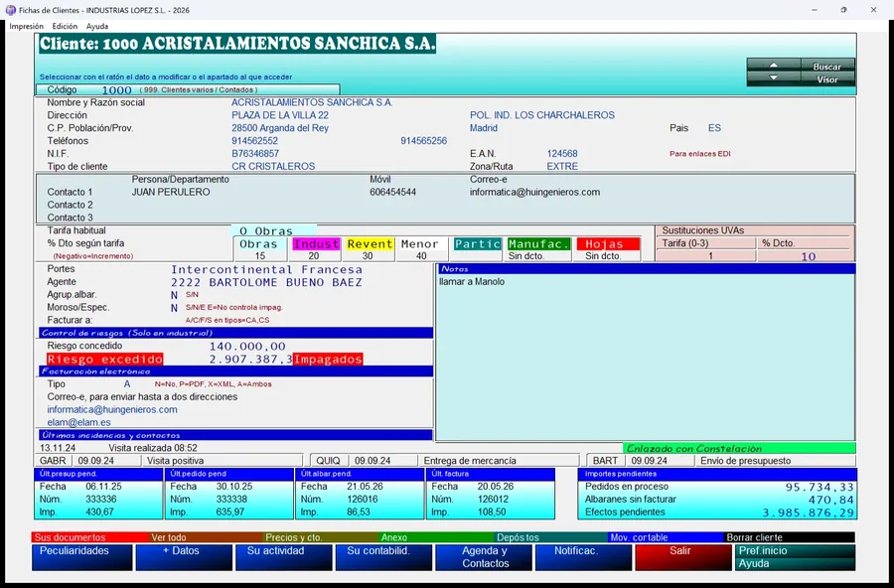
Task: Click the Riesgo excedido red label
Action: tap(105, 360)
